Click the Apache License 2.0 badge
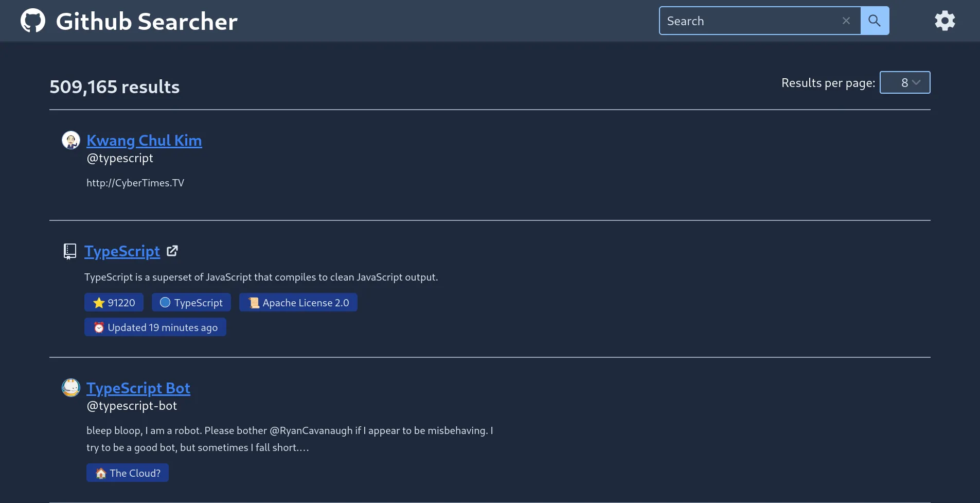Image resolution: width=980 pixels, height=503 pixels. (298, 302)
